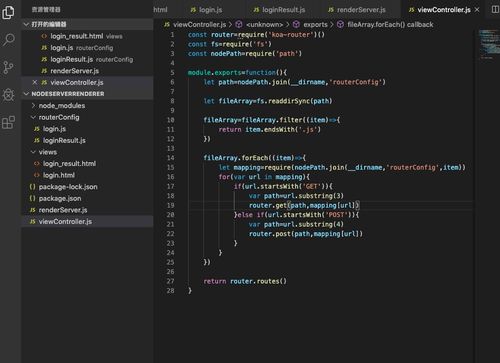Open the Run and Debug bug icon
Screen dimensions: 500x363
pos(8,95)
